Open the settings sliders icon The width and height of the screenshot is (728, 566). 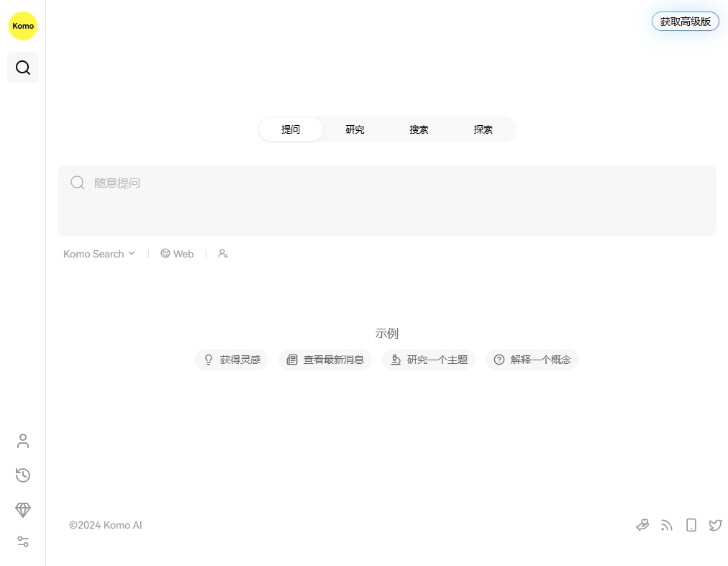tap(23, 542)
